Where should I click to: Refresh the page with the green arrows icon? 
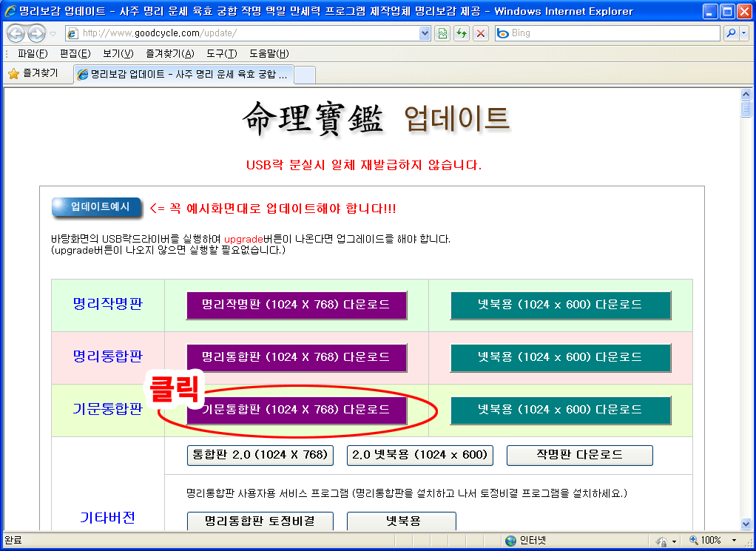click(x=462, y=33)
